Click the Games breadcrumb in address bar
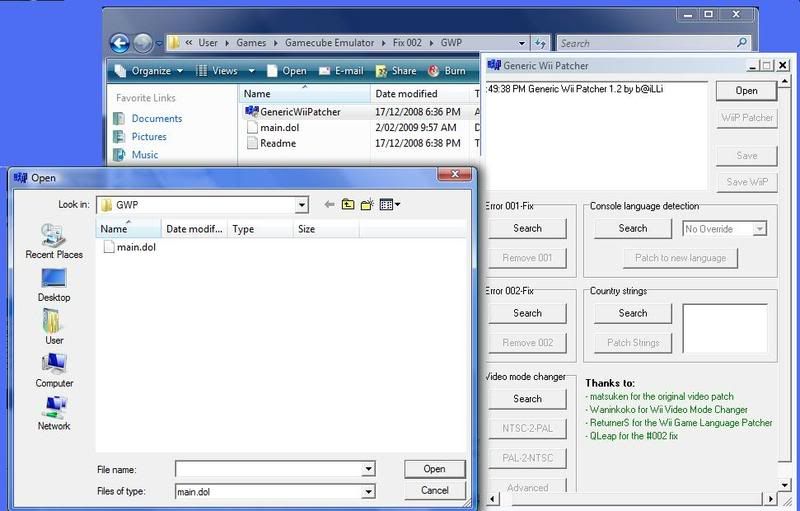800x511 pixels. pos(251,43)
